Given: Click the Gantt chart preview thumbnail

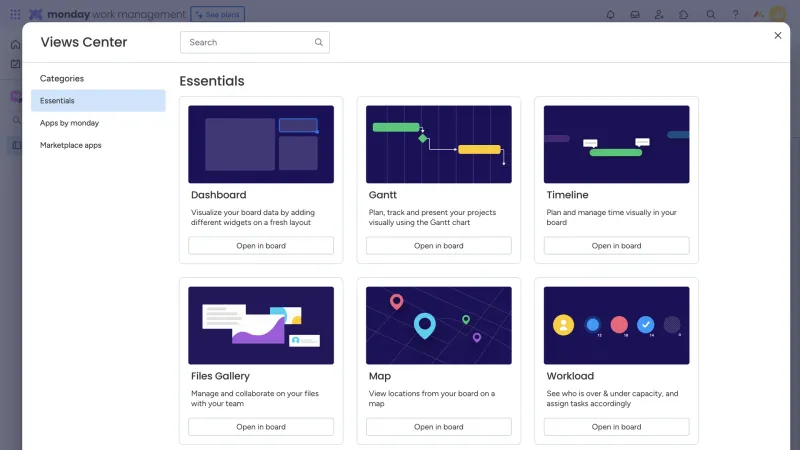Looking at the screenshot, I should 439,144.
